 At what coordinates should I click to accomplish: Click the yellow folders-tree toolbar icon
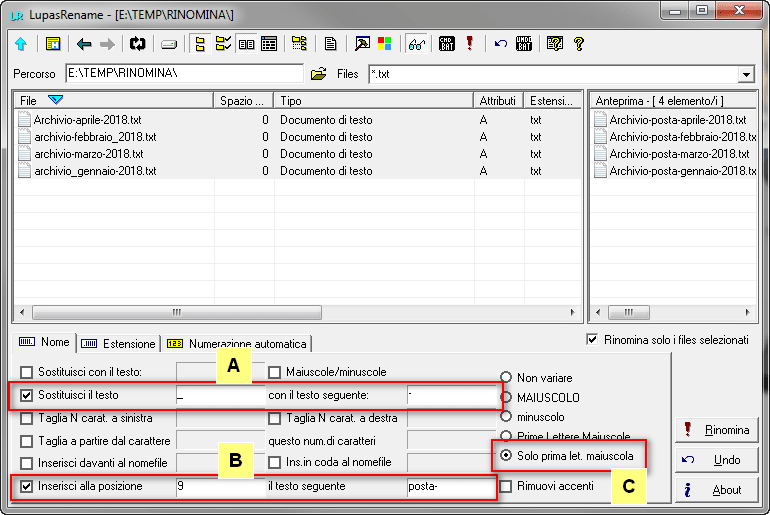click(x=200, y=44)
